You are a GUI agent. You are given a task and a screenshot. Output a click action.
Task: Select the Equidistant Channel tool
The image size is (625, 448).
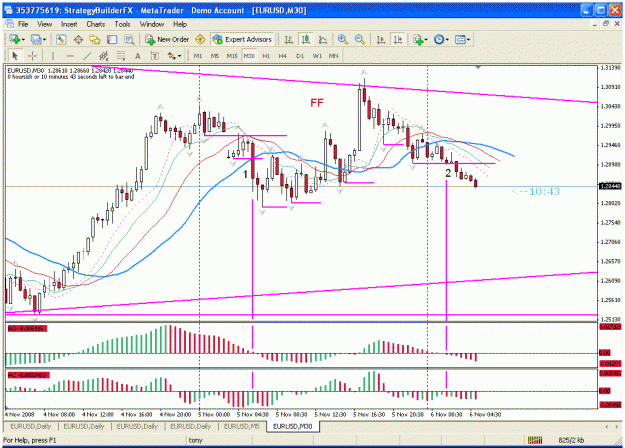(x=104, y=56)
